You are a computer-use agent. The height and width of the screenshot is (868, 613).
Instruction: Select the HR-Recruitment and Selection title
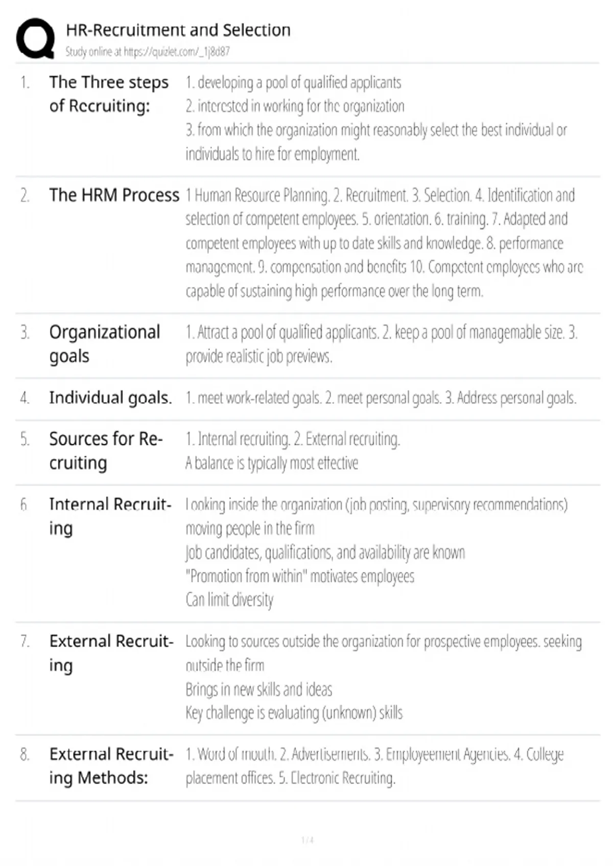(x=178, y=30)
